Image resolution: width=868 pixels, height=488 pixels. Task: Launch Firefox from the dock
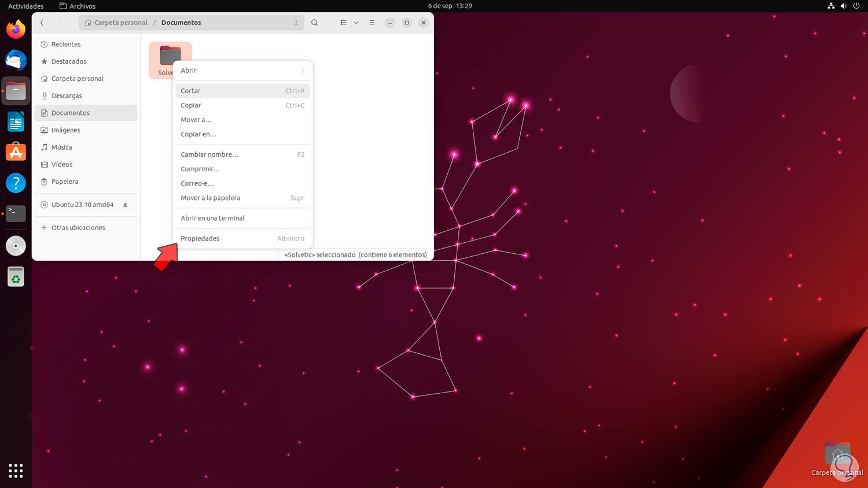tap(16, 29)
